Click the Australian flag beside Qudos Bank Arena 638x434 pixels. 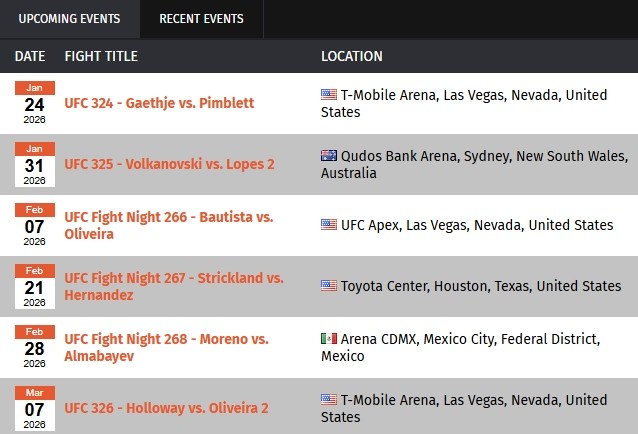pos(329,156)
